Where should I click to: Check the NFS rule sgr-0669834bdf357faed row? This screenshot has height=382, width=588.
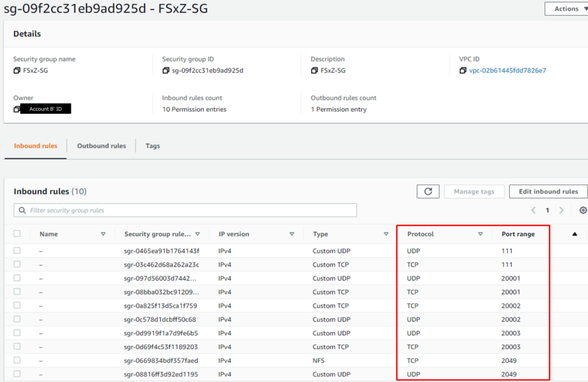click(x=17, y=360)
